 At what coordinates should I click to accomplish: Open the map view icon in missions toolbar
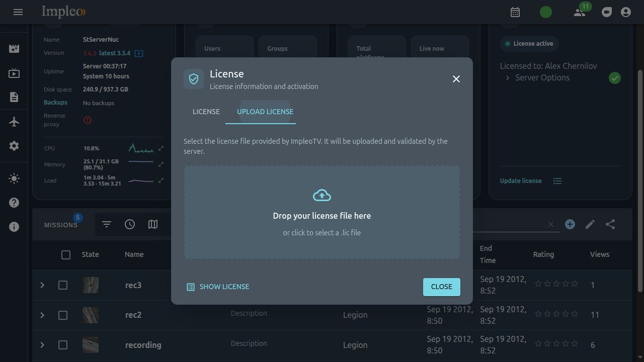click(153, 224)
